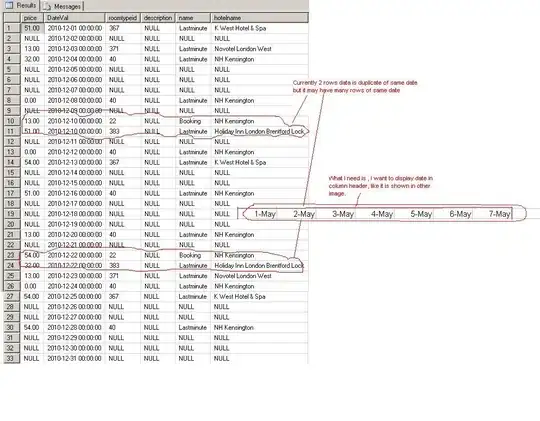Click date 2010-12-01 00:00:00
This screenshot has width=540, height=421.
point(75,28)
